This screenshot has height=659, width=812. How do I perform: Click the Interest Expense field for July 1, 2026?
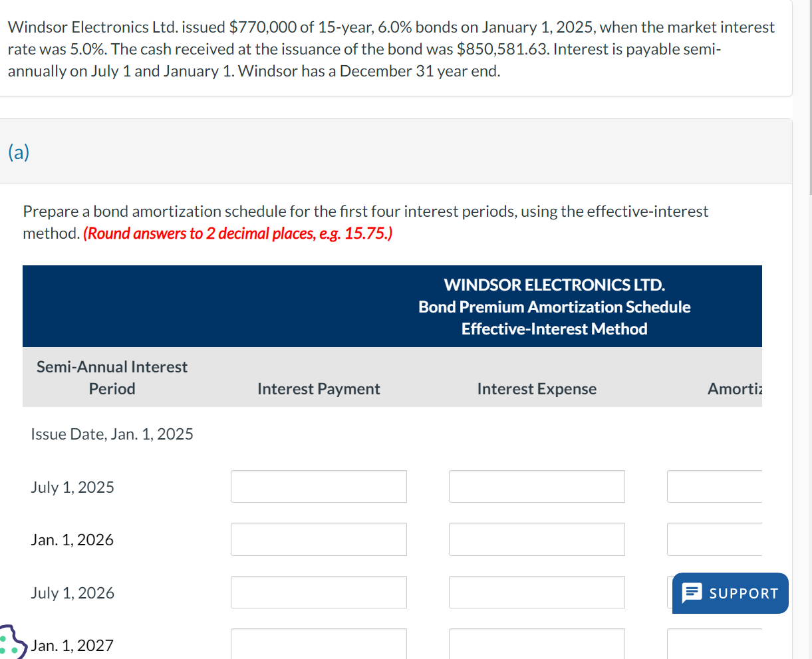click(x=537, y=592)
